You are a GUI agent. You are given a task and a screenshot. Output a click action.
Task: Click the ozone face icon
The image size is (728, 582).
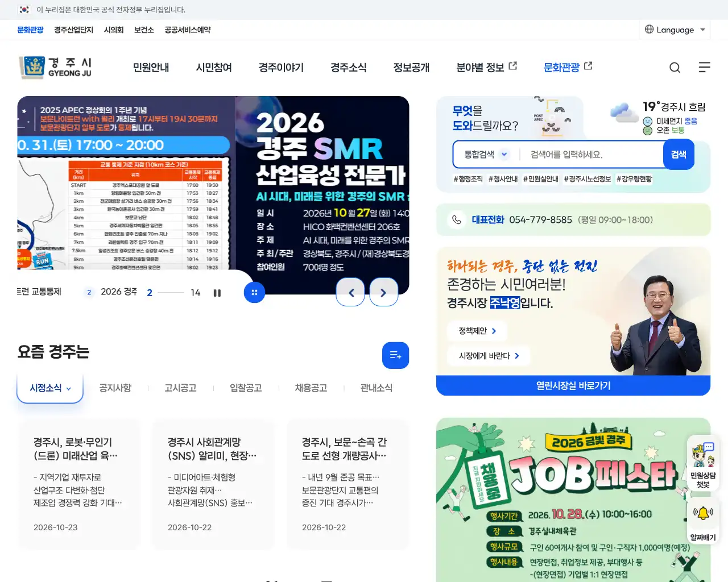(648, 130)
